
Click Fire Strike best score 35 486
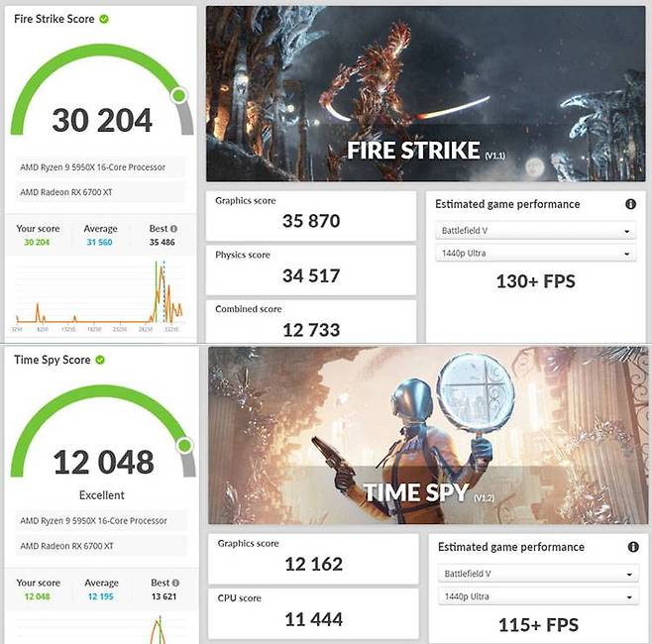click(x=163, y=243)
